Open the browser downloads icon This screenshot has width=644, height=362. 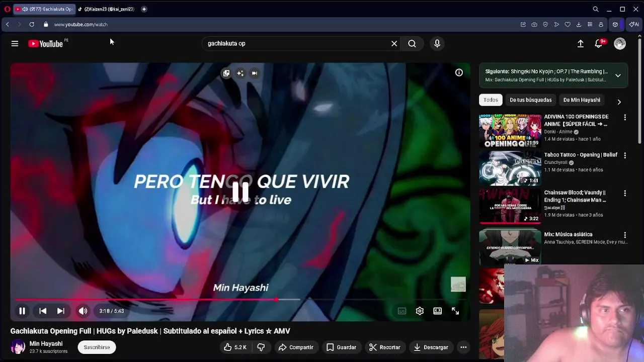tap(579, 25)
